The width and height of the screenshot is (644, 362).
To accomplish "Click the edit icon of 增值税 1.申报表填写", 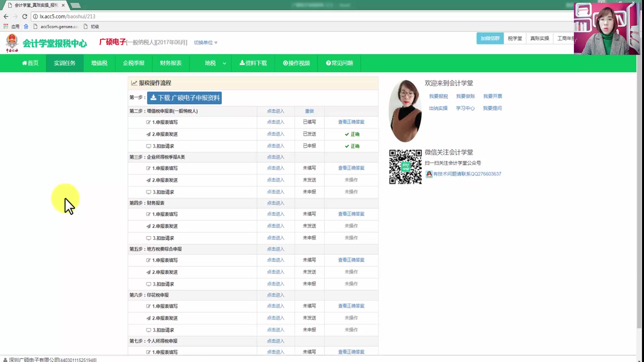I will (x=148, y=122).
